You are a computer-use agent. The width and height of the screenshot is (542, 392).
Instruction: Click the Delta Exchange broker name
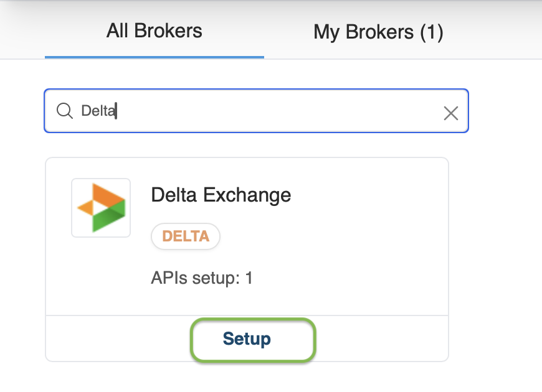221,195
